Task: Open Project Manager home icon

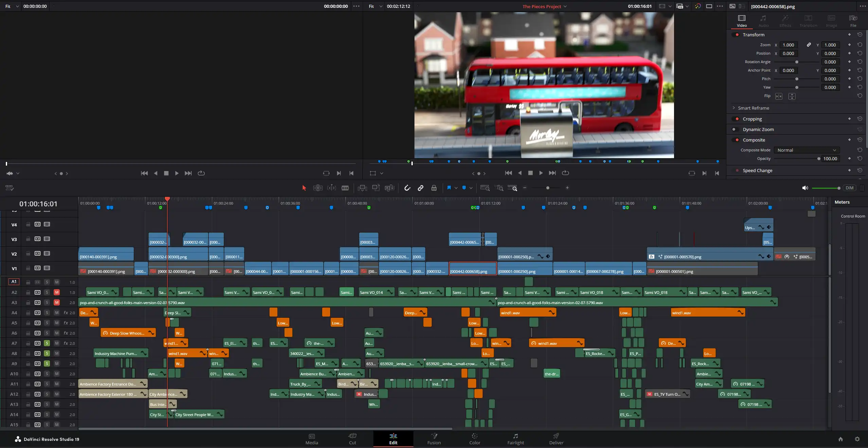Action: pos(840,439)
